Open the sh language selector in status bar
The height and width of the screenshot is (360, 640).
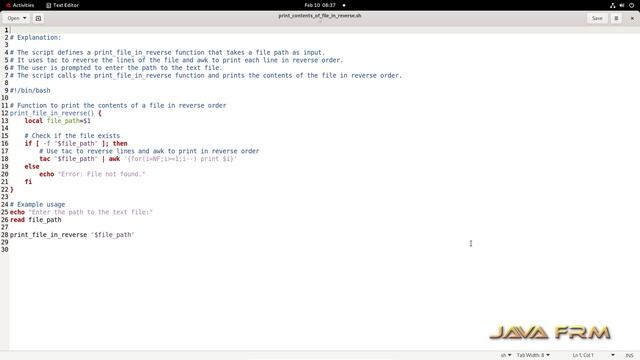506,355
